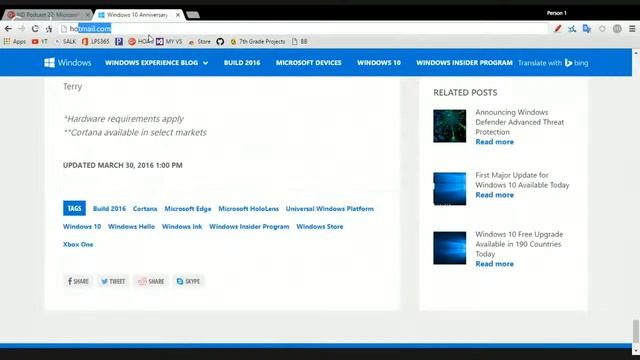Viewport: 640px width, 360px height.
Task: Open the YT YouTube bookmark
Action: point(40,41)
